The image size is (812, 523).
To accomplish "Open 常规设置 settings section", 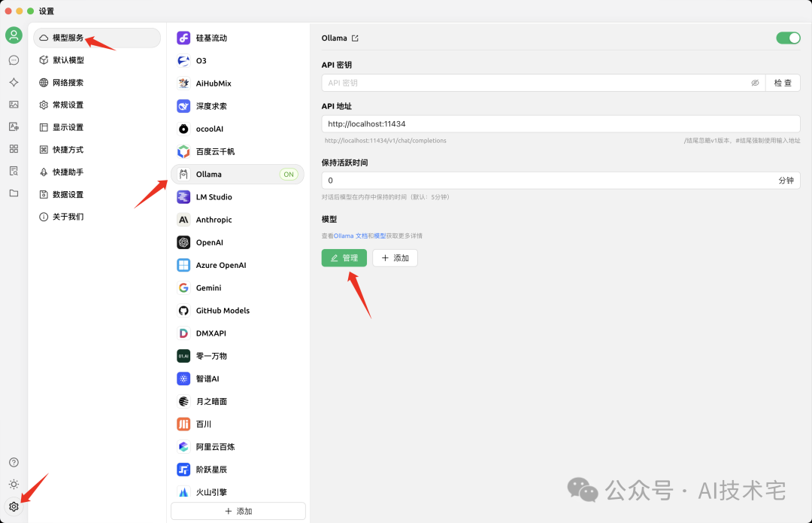I will tap(97, 105).
